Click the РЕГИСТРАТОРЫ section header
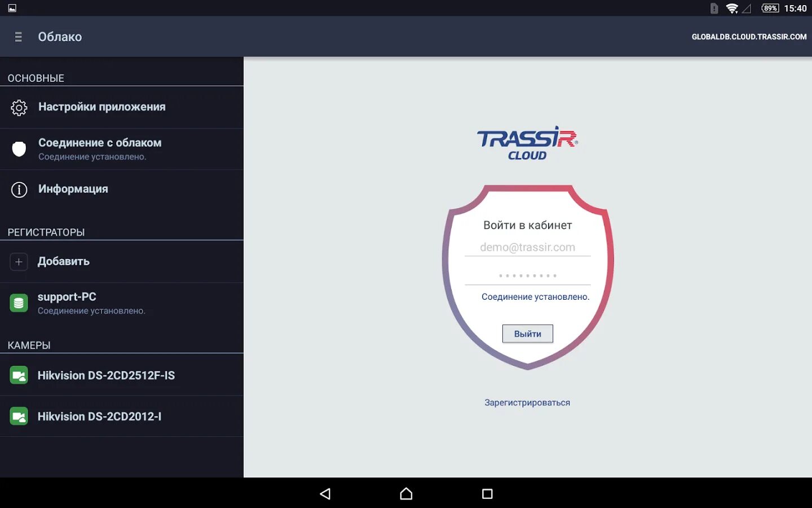Viewport: 812px width, 508px height. coord(46,232)
